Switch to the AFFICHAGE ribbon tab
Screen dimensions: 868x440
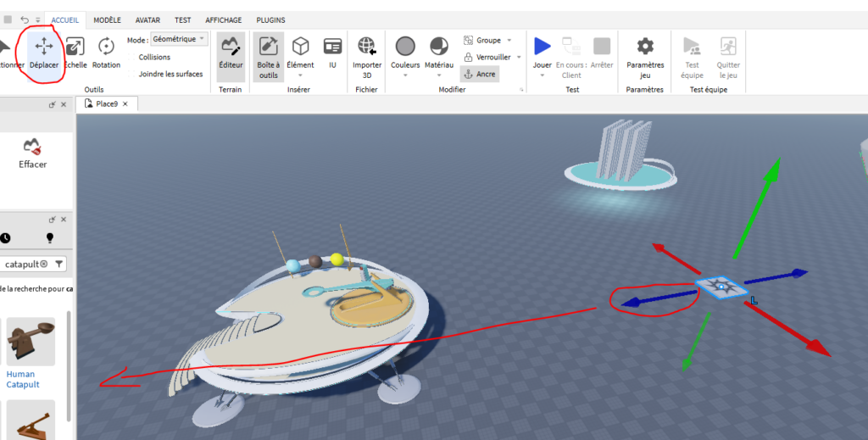coord(224,20)
